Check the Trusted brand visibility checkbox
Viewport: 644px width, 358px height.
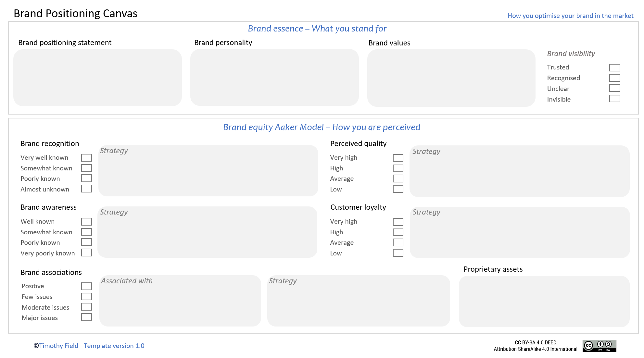615,67
